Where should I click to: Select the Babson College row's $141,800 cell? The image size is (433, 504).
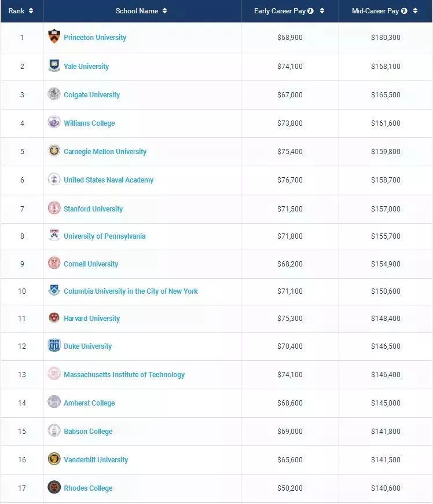pyautogui.click(x=386, y=431)
